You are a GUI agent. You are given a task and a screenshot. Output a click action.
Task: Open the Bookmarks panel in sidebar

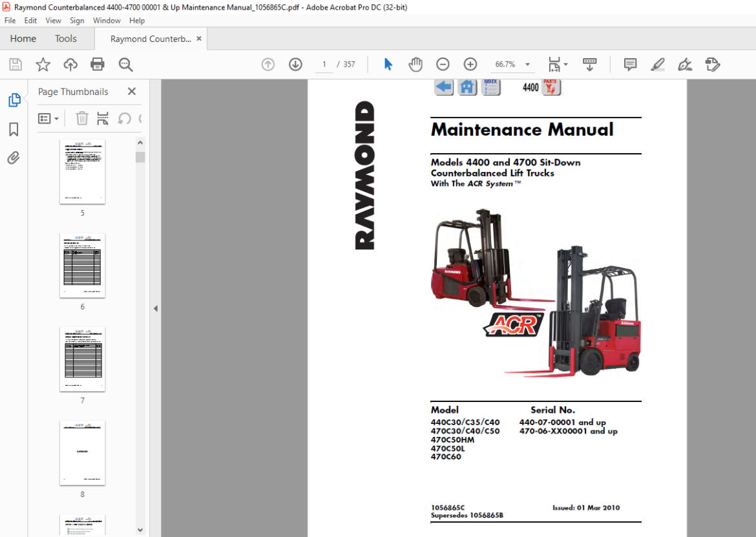pos(14,129)
